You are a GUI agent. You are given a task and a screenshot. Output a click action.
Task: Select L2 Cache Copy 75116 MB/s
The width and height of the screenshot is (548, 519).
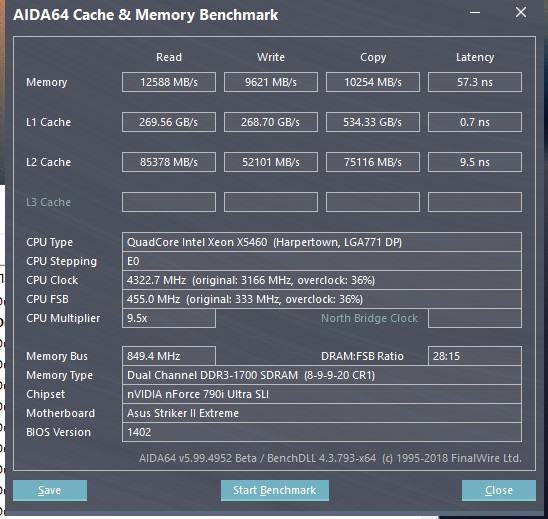pyautogui.click(x=373, y=162)
